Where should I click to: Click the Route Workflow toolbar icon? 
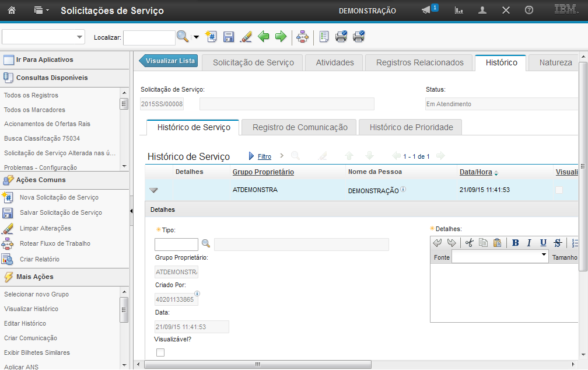tap(302, 37)
